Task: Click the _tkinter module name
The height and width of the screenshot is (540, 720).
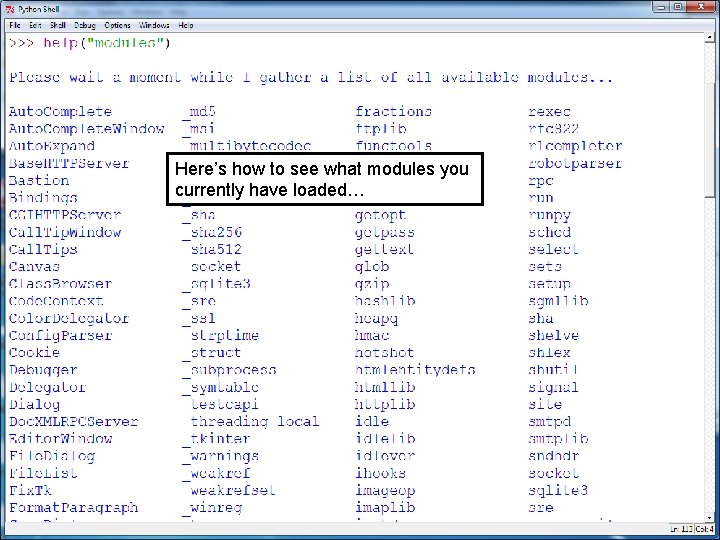Action: coord(216,439)
